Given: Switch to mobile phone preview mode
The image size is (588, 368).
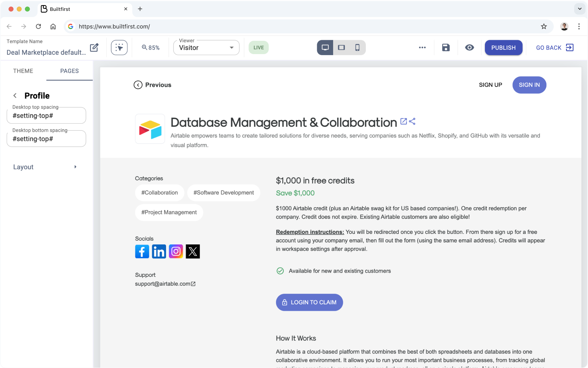Looking at the screenshot, I should 357,48.
